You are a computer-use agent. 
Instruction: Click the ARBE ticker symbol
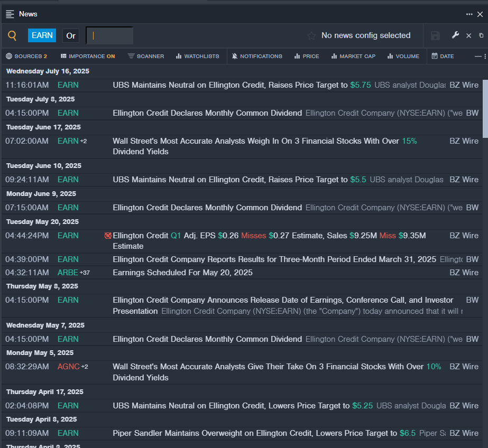(x=68, y=273)
